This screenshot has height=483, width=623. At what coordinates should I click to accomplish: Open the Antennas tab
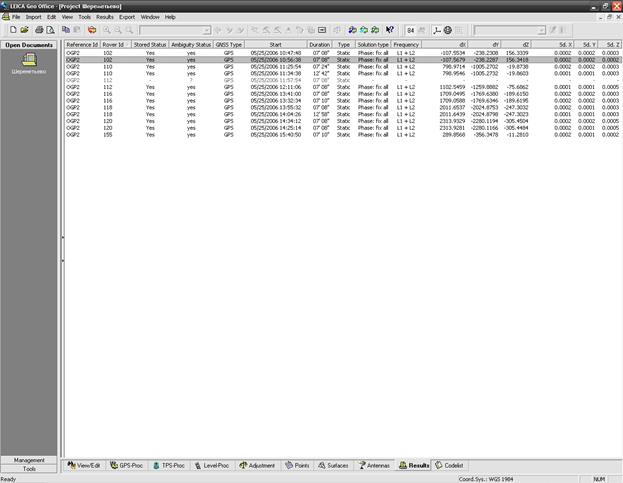(375, 465)
